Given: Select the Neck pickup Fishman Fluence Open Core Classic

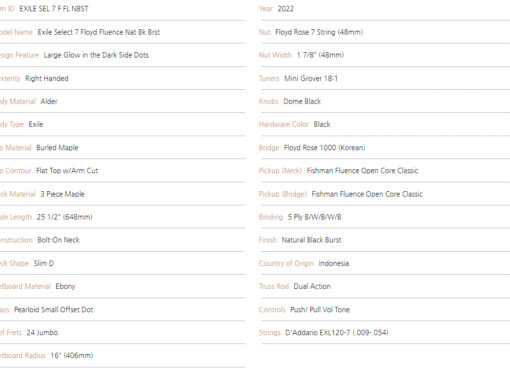Looking at the screenshot, I should click(x=362, y=171).
